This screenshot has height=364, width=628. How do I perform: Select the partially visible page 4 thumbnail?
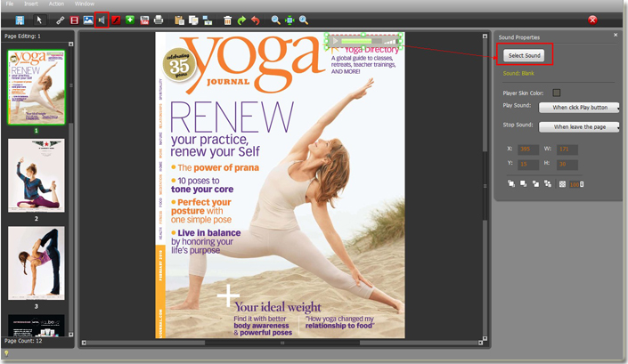(36, 326)
